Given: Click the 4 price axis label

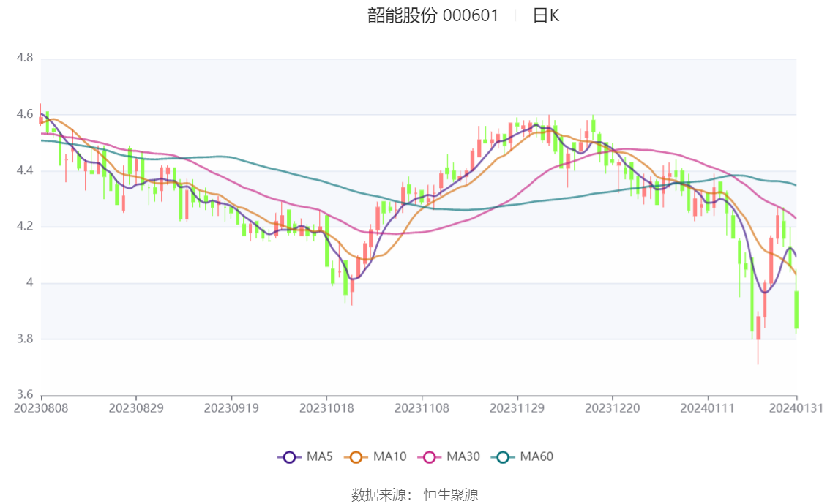Looking at the screenshot, I should [29, 282].
